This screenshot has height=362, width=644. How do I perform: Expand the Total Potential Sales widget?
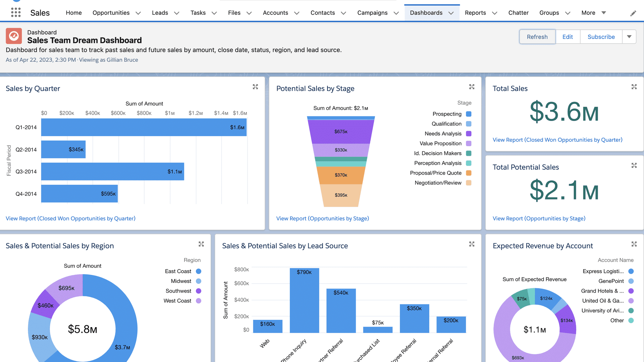click(x=634, y=166)
